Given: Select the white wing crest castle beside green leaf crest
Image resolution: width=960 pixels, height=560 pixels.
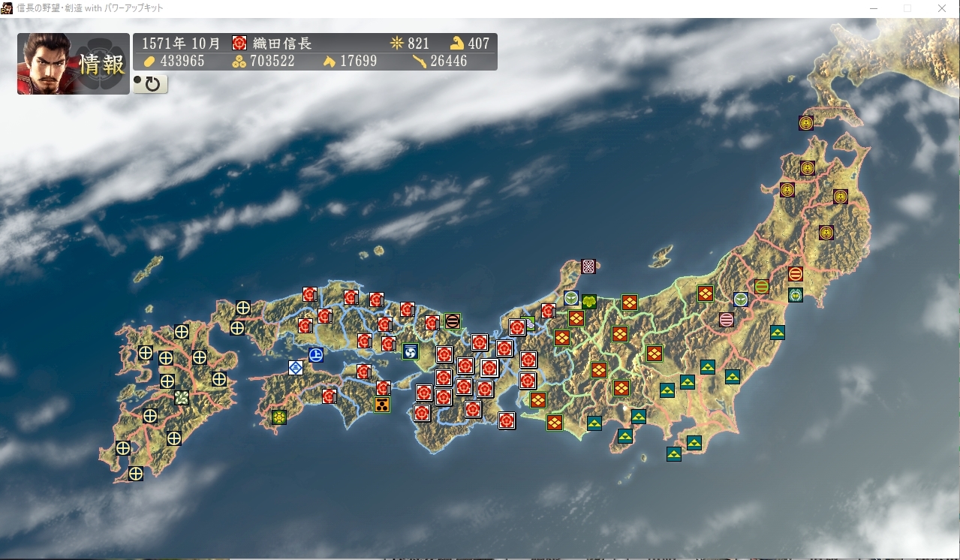Looking at the screenshot, I should pyautogui.click(x=571, y=298).
